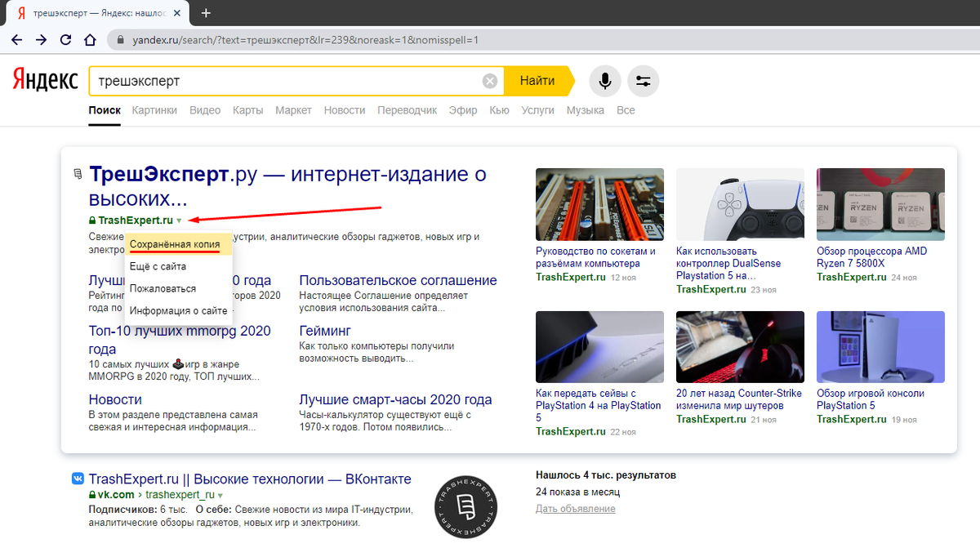This screenshot has height=548, width=980.
Task: Open the Топ-10 лучших mmorpg 2020 link
Action: click(178, 330)
